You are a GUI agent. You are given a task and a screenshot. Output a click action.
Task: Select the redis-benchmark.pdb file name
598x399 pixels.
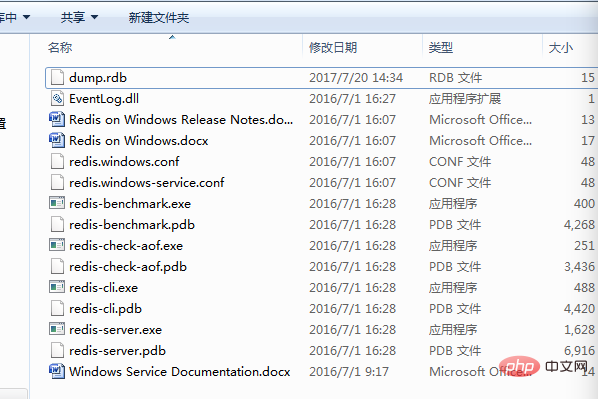132,225
